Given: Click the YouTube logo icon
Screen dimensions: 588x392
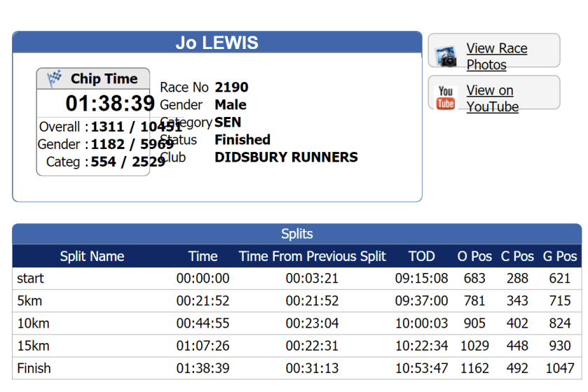Looking at the screenshot, I should coord(446,98).
